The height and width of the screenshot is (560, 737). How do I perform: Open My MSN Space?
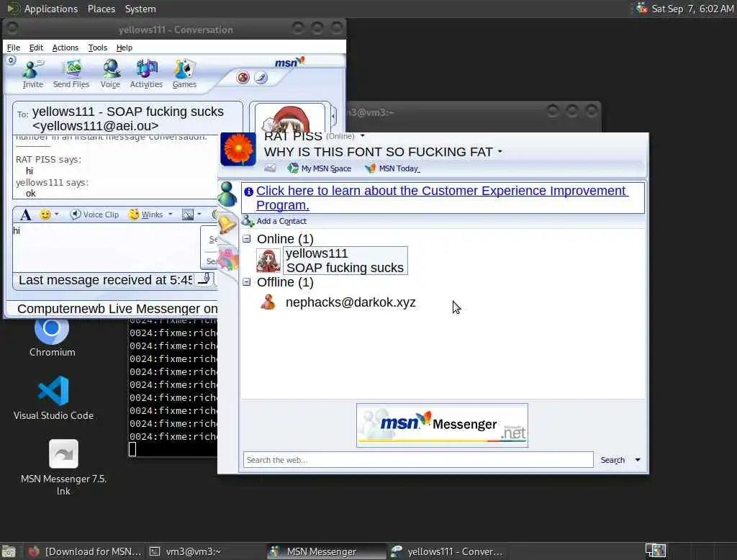click(x=320, y=168)
